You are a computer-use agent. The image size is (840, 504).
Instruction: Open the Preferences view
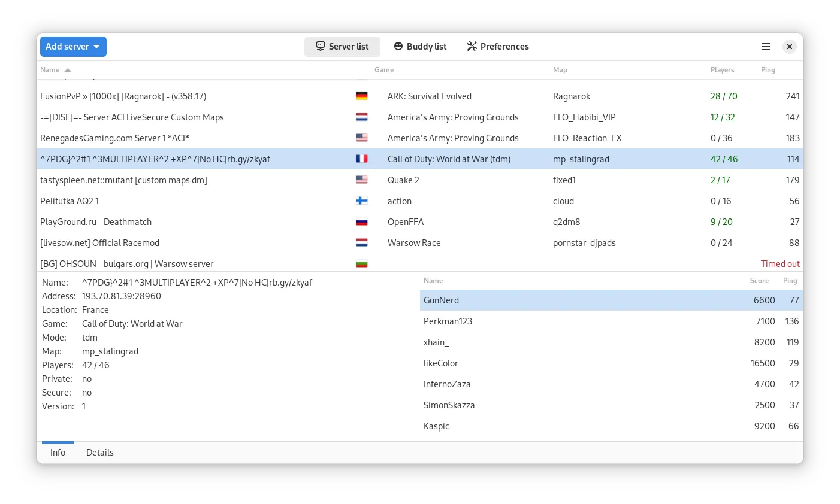tap(498, 47)
